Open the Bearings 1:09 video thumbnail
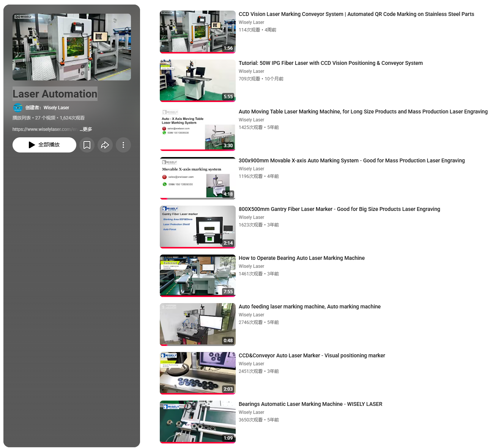Image resolution: width=501 pixels, height=448 pixels. coord(198,422)
